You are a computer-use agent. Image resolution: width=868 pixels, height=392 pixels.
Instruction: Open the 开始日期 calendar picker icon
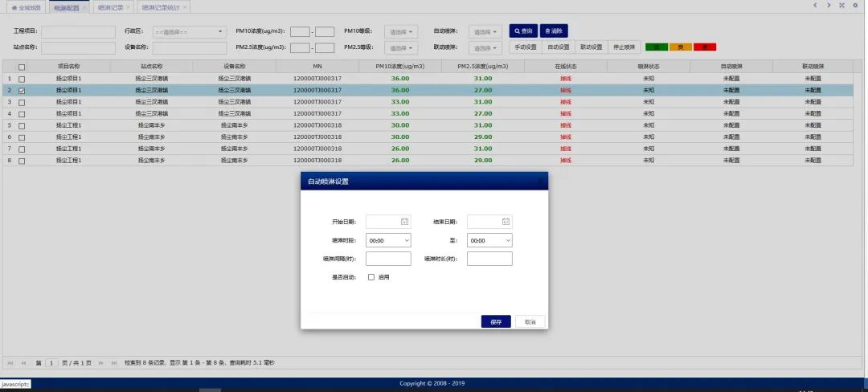coord(404,222)
